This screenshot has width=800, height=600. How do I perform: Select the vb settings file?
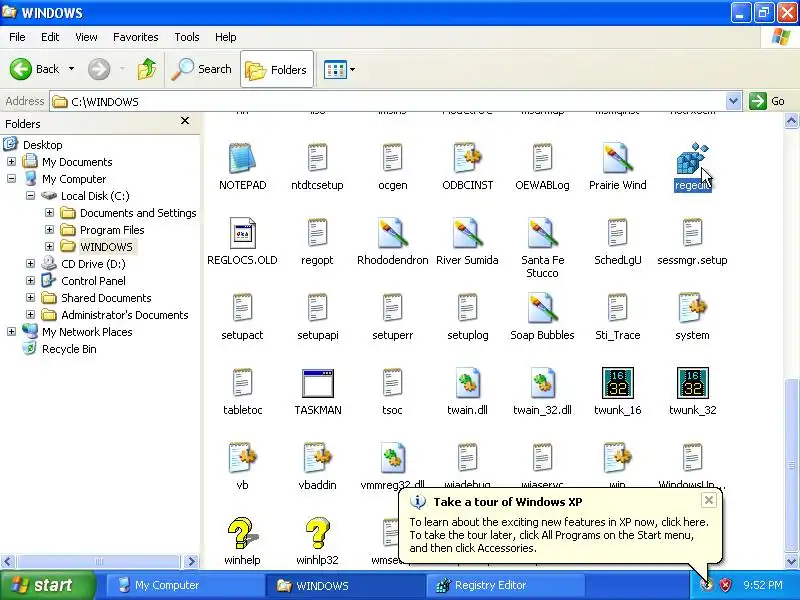point(242,458)
